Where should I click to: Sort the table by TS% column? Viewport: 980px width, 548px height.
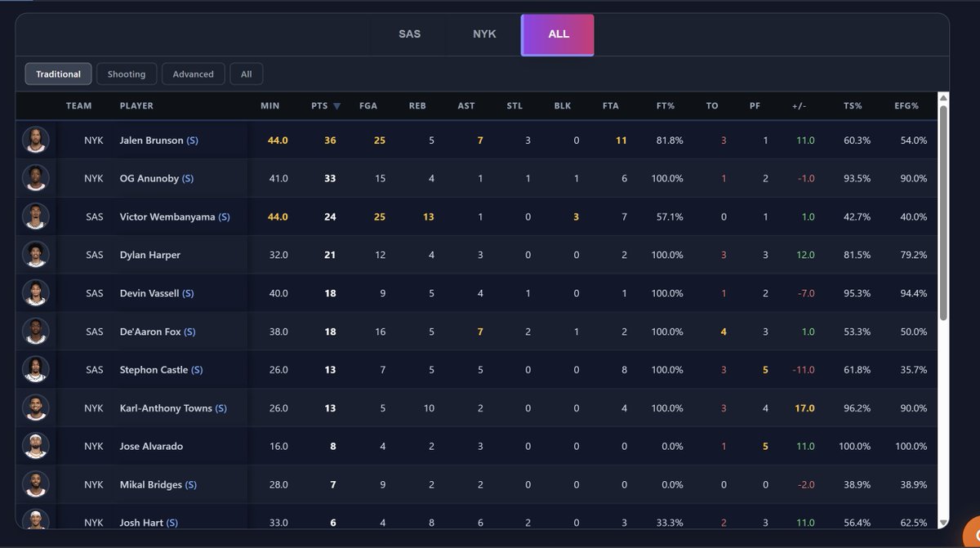[853, 106]
